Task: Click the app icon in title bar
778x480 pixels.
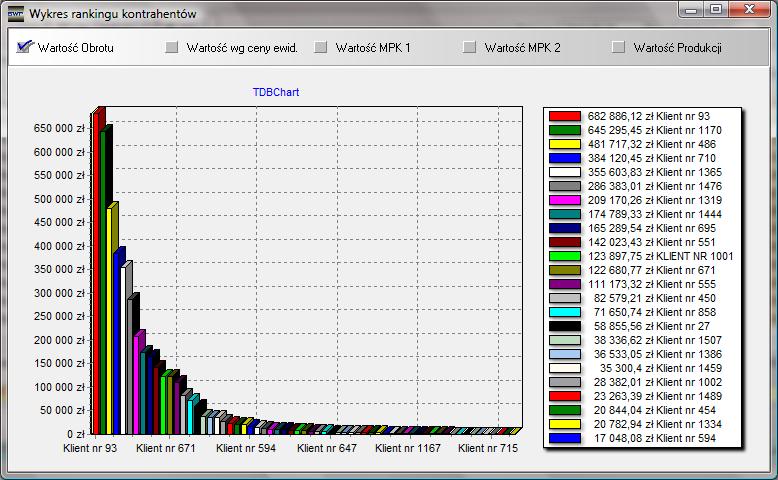Action: (15, 14)
